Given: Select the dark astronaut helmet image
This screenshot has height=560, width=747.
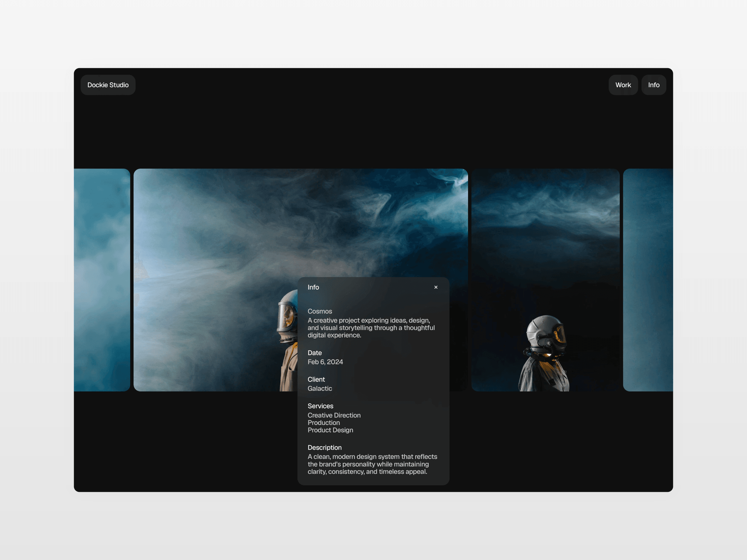Looking at the screenshot, I should (x=545, y=280).
